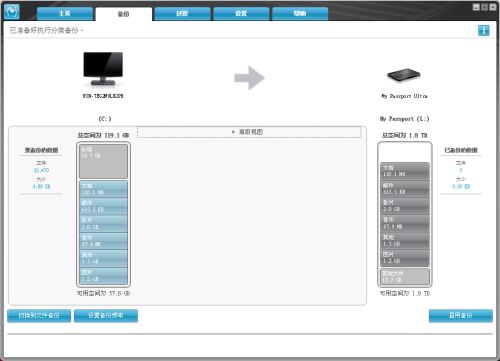Switch to the 主页 Home tab
Screen dimensions: 500x361
click(65, 13)
